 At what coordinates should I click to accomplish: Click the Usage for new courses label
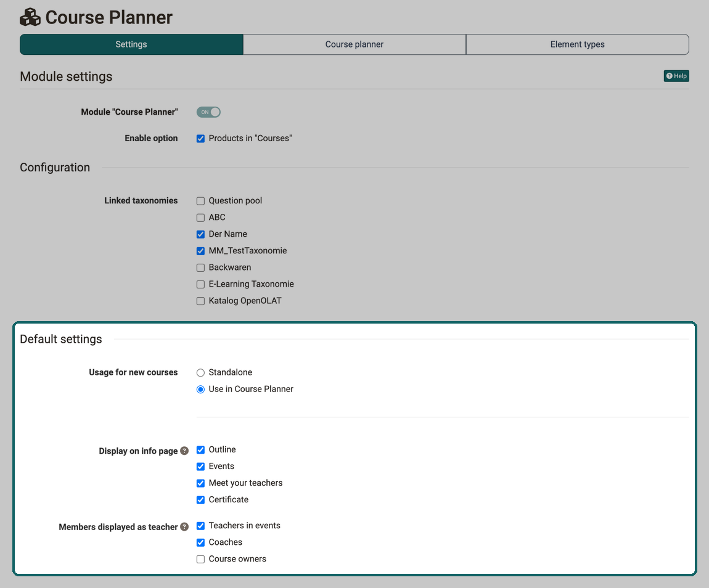coord(133,372)
